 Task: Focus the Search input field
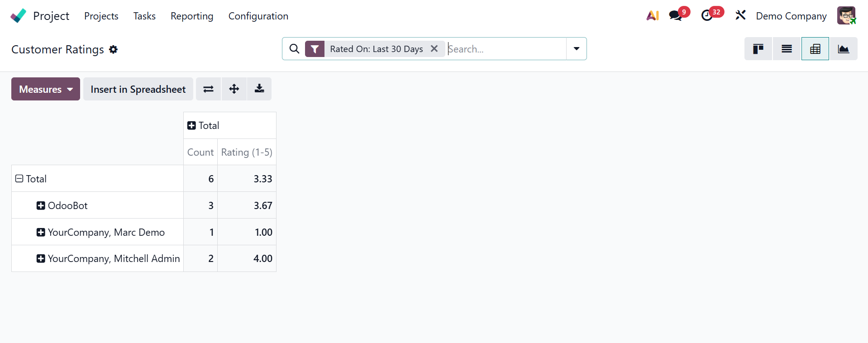(505, 49)
